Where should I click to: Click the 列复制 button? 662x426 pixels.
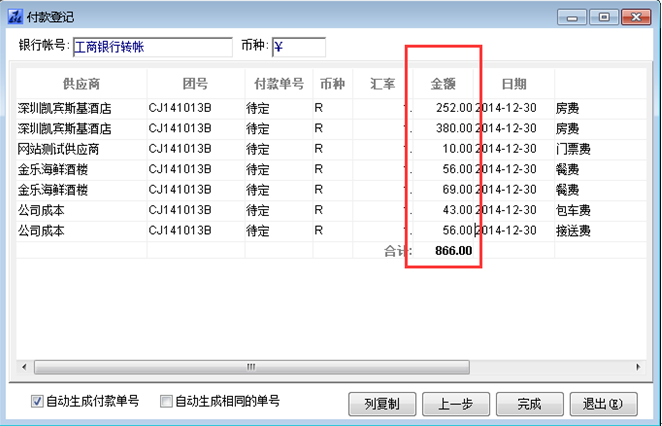(382, 404)
